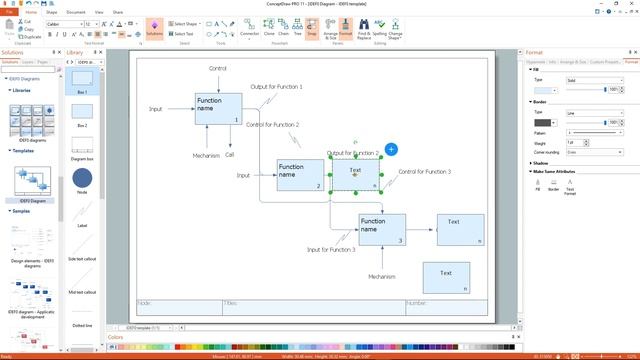Toggle the Snap button in ribbon
The height and width of the screenshot is (360, 640).
[312, 29]
